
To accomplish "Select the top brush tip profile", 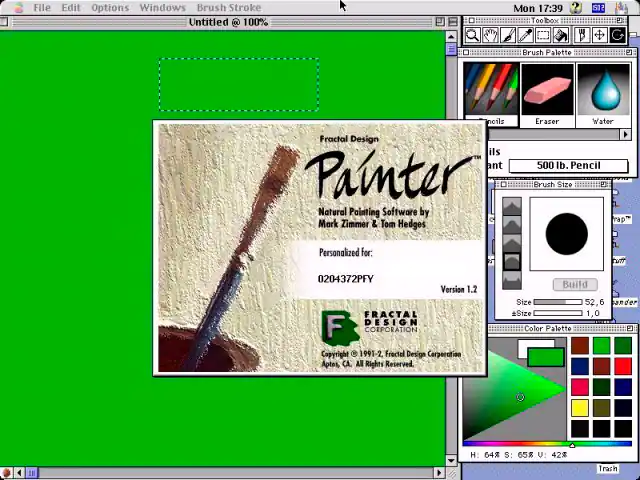I will tap(511, 206).
